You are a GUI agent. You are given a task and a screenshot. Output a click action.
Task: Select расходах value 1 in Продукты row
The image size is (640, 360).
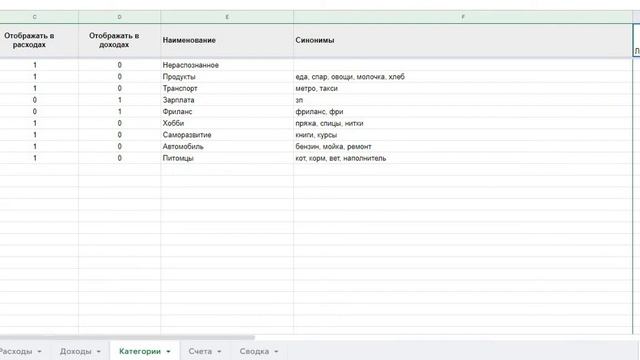39,77
